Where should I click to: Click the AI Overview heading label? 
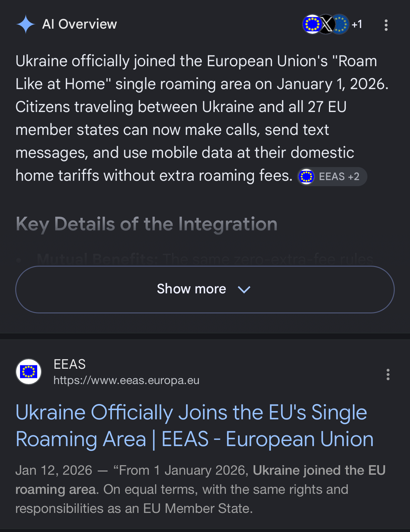79,24
